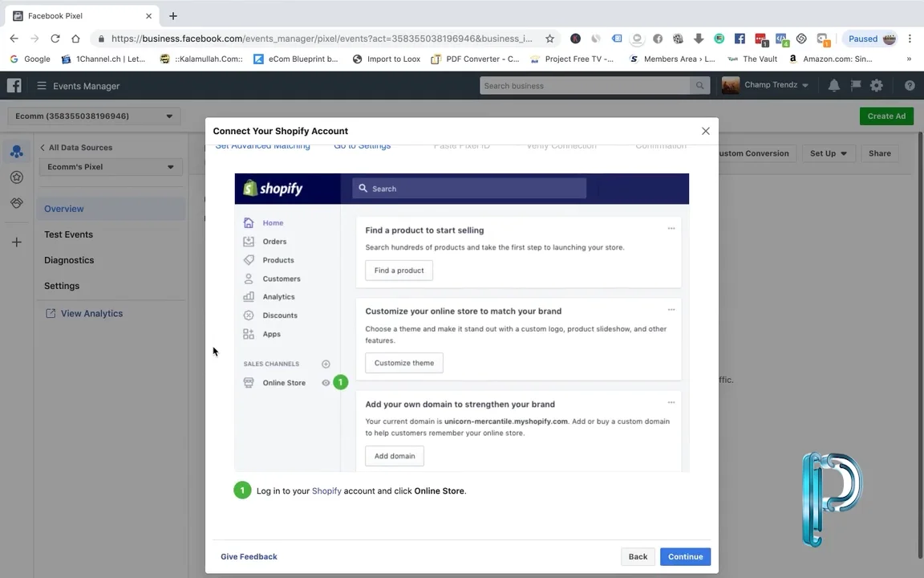Viewport: 924px width, 578px height.
Task: Expand the Set Up dropdown
Action: 828,153
